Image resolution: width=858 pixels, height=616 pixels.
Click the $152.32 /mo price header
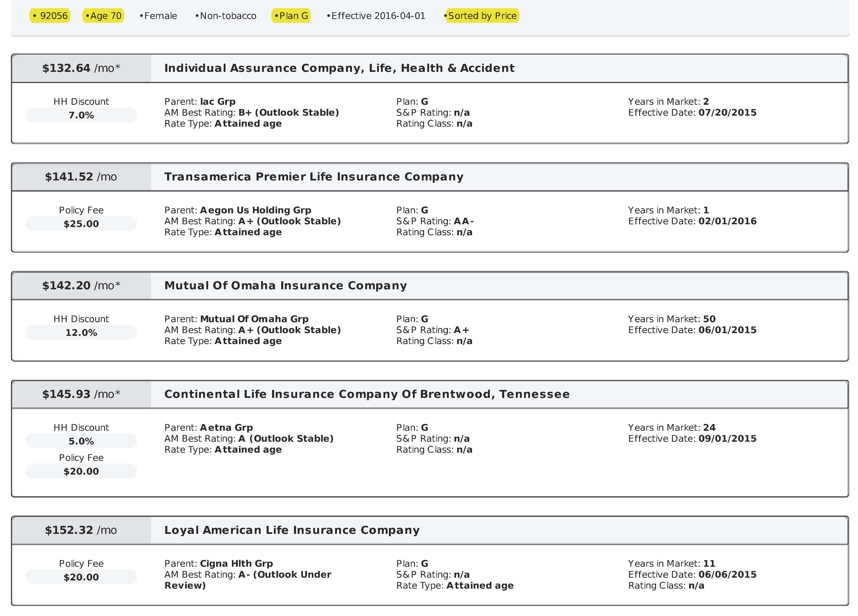click(x=81, y=530)
